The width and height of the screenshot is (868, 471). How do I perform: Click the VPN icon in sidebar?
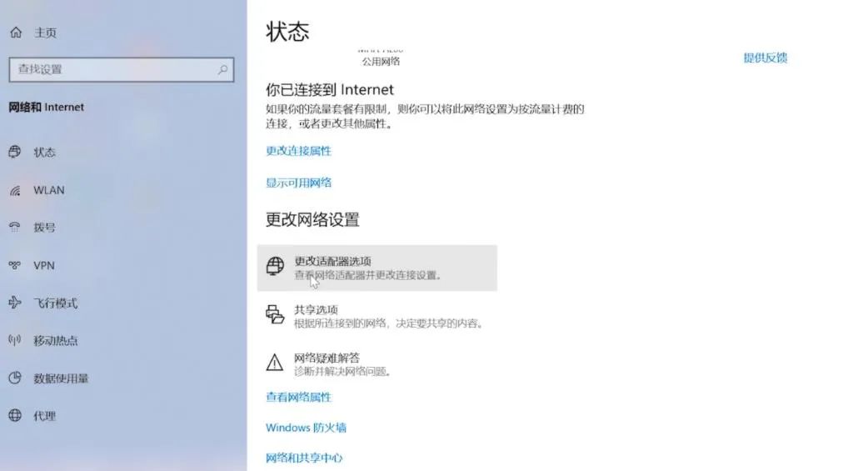pyautogui.click(x=15, y=265)
